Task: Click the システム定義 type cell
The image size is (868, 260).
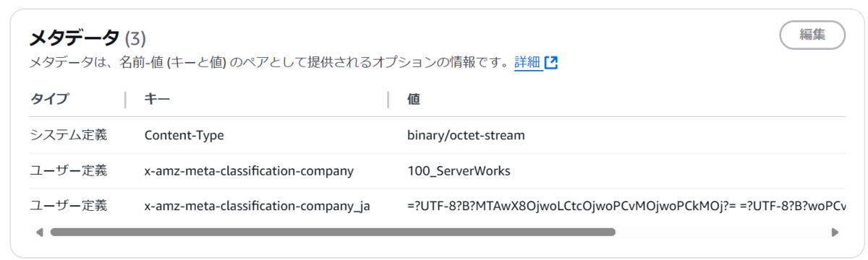Action: tap(68, 135)
